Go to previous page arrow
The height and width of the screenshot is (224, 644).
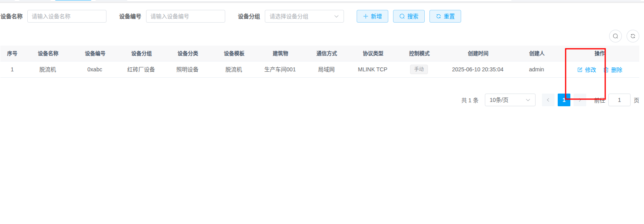tap(548, 100)
